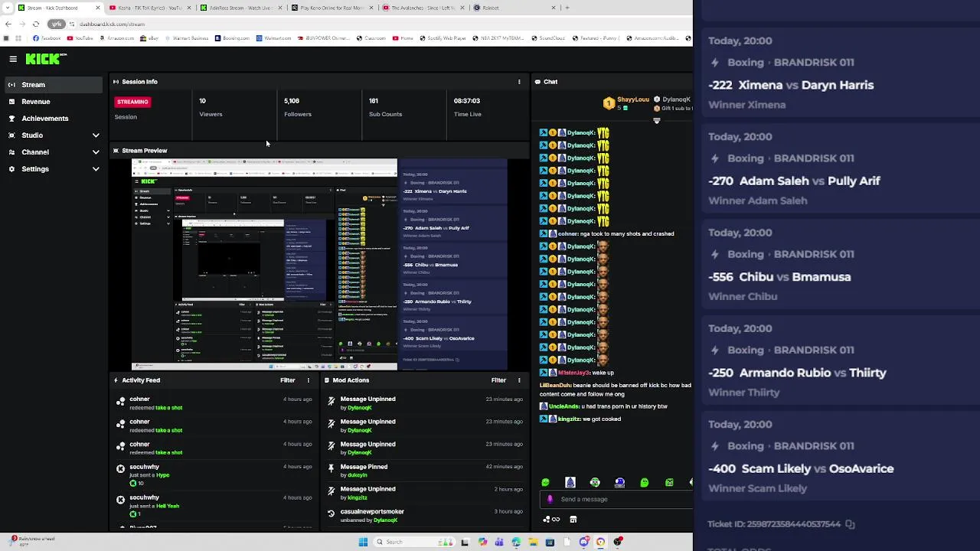Screen dimensions: 980x551
Task: Select Stream in the sidebar
Action: pos(54,85)
